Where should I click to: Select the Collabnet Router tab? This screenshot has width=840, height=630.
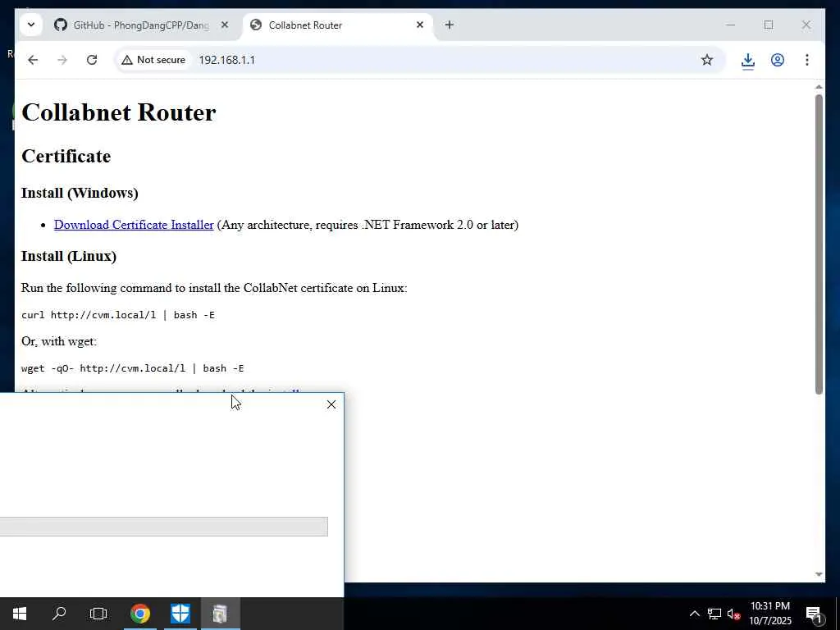click(339, 25)
